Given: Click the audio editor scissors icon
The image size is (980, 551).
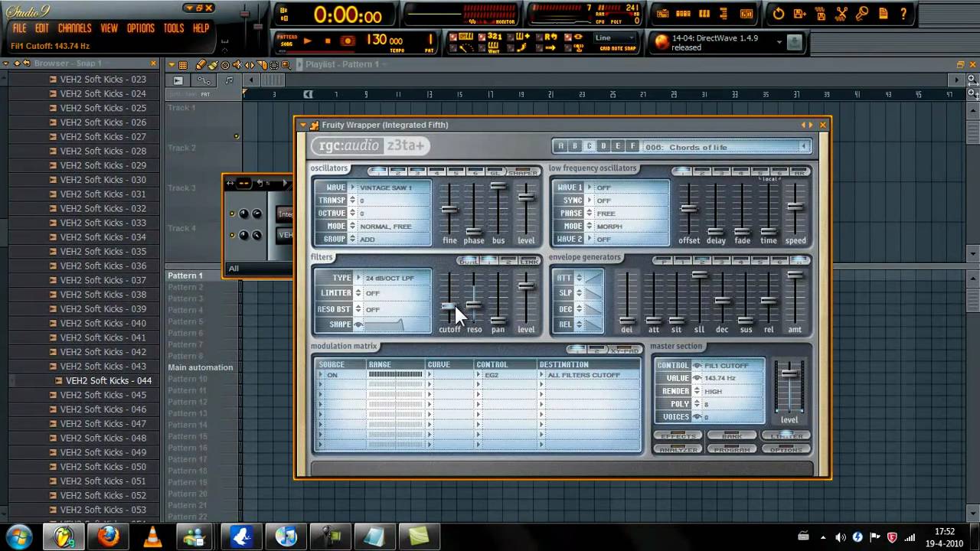Looking at the screenshot, I should pyautogui.click(x=841, y=14).
